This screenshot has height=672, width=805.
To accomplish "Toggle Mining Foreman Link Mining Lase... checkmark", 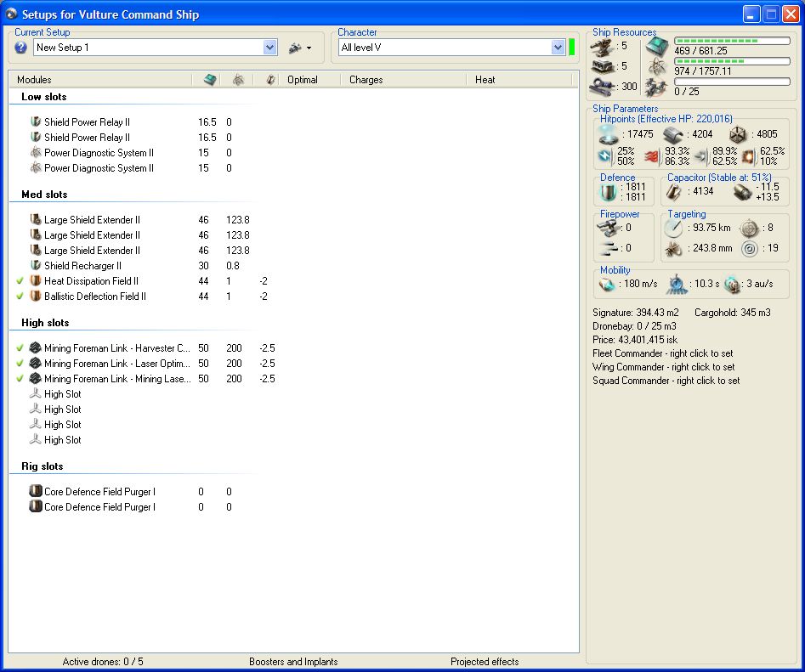I will pos(20,379).
